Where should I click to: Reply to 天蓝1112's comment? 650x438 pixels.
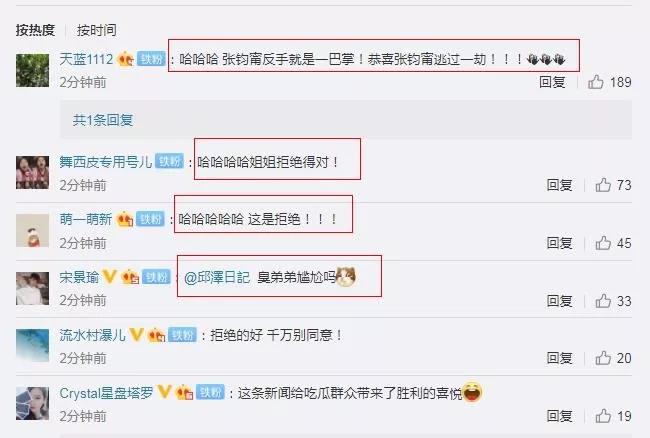(x=552, y=82)
